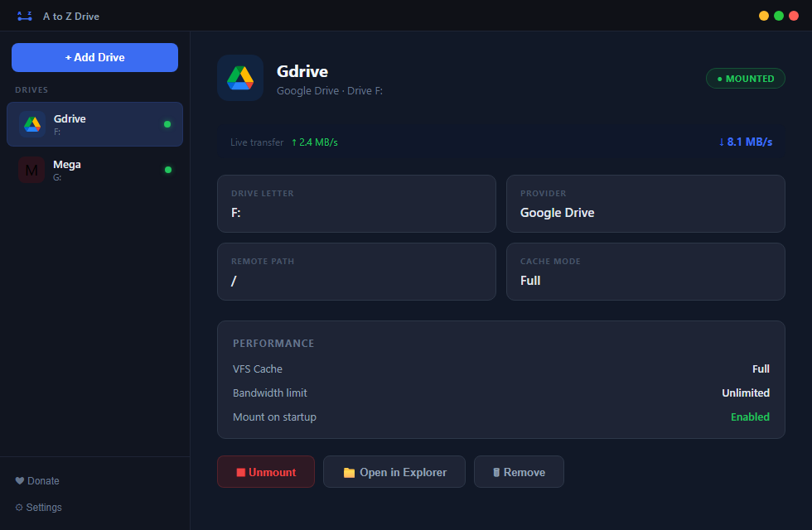Image resolution: width=812 pixels, height=530 pixels.
Task: Click the green status dot for Mega
Action: click(x=167, y=170)
